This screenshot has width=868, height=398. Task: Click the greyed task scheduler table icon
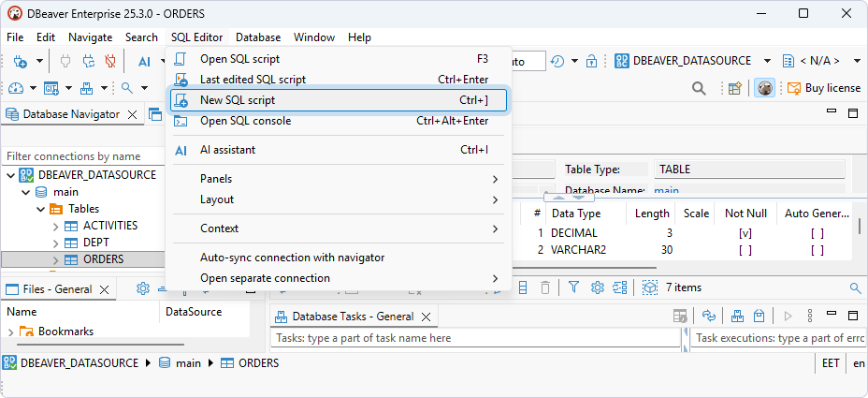tap(680, 316)
